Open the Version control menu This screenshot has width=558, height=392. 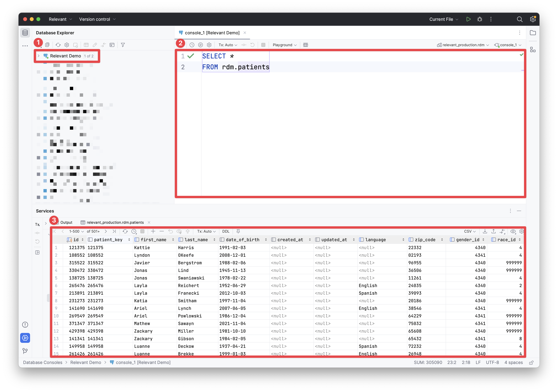point(97,19)
